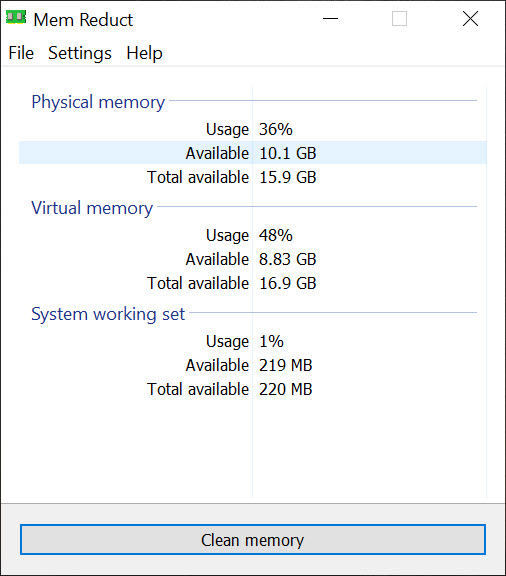506x576 pixels.
Task: Click the Mem Reduct app icon
Action: pos(16,17)
